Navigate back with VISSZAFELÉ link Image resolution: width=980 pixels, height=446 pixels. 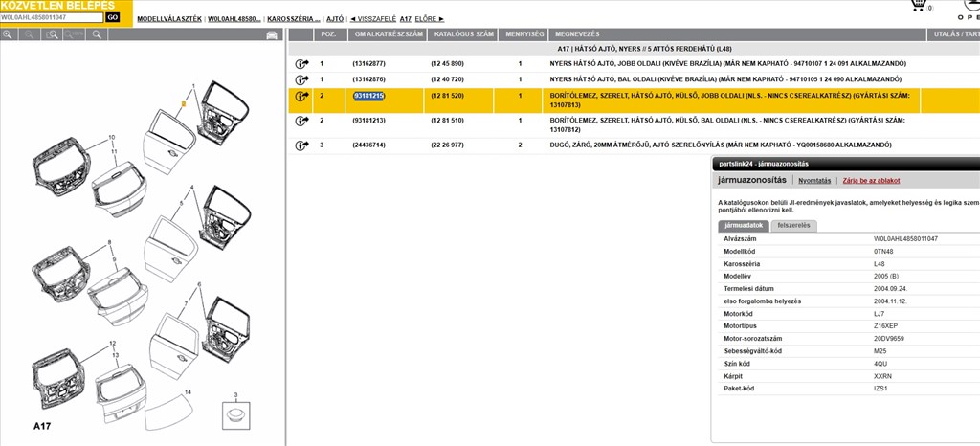tap(372, 18)
